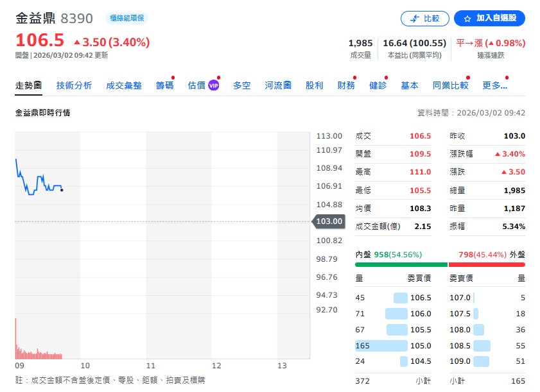Toggle the 走勢圖 view tab
The height and width of the screenshot is (392, 540).
pos(28,83)
